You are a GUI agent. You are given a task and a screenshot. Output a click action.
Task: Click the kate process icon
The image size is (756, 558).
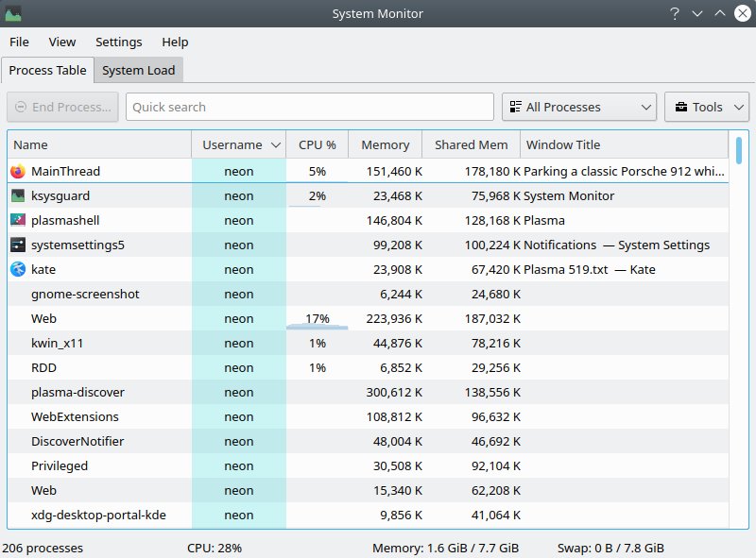point(18,270)
